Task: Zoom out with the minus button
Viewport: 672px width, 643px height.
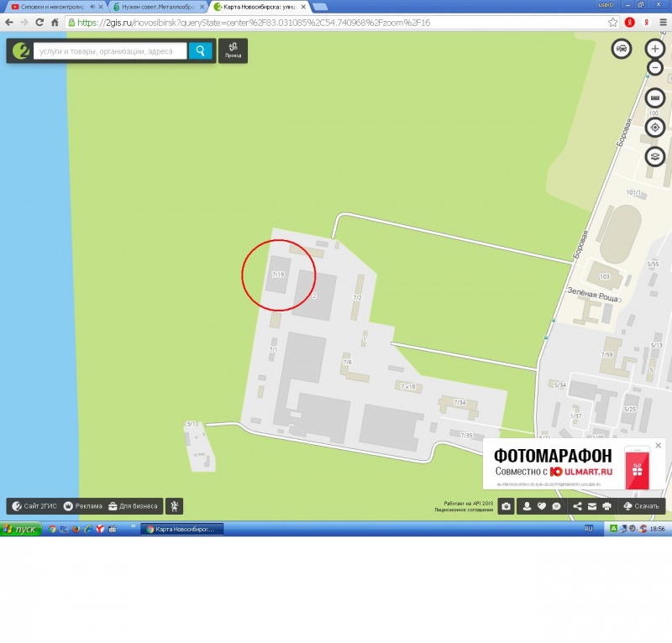Action: (655, 68)
